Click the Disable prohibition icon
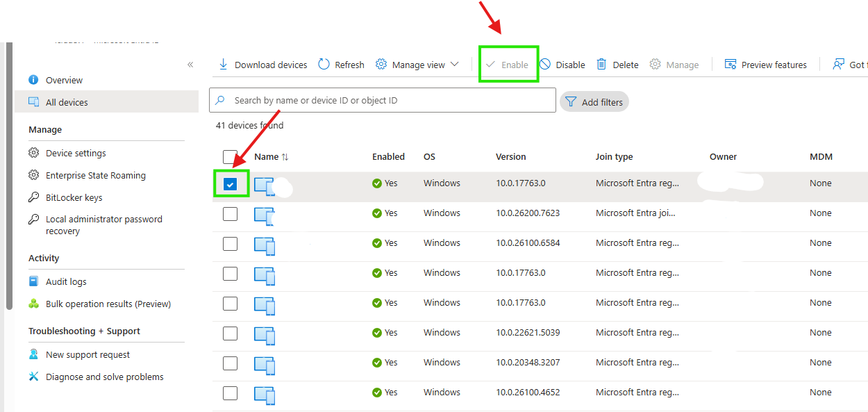The height and width of the screenshot is (412, 868). tap(545, 65)
